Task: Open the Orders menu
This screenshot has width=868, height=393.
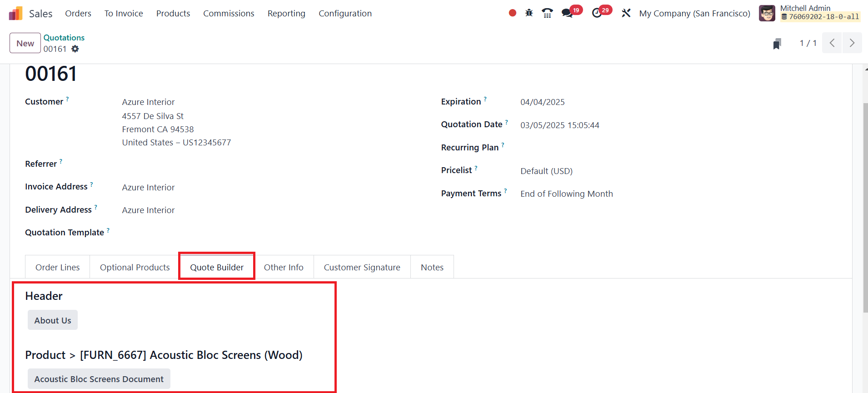Action: 78,14
